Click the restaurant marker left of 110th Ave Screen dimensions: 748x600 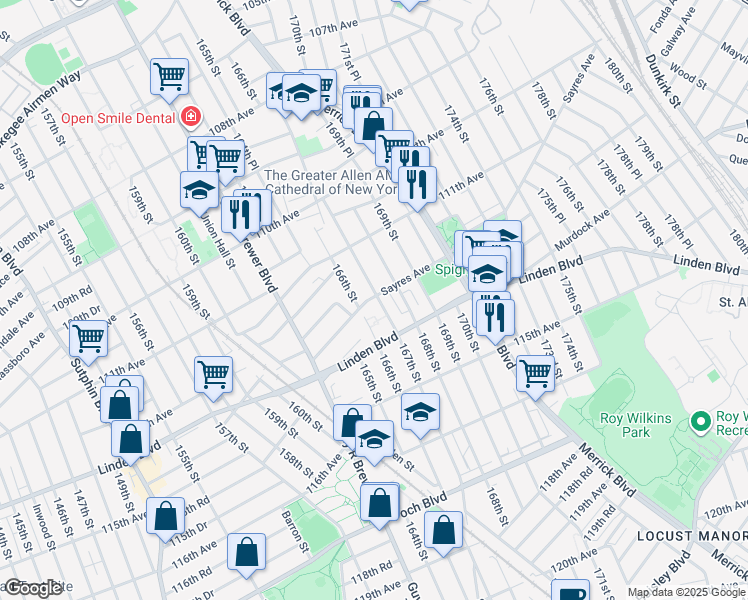(240, 215)
